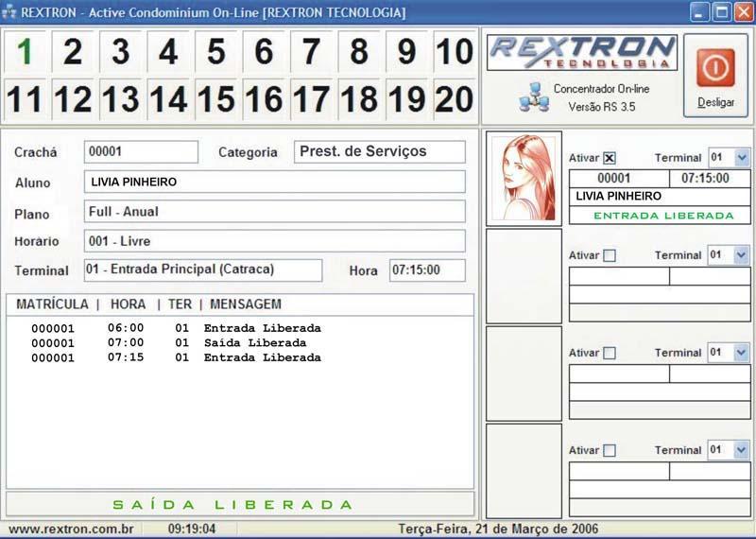Click the Plano field Full - Anual
This screenshot has width=756, height=539.
(x=274, y=212)
